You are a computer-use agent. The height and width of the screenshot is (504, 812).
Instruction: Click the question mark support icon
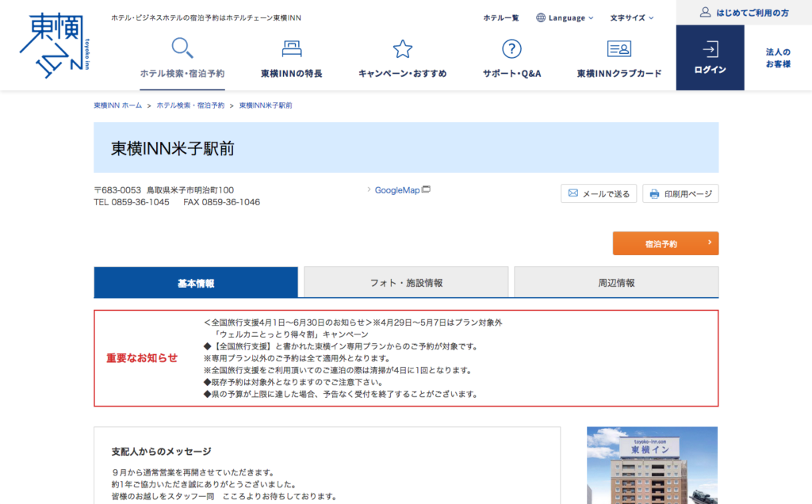point(511,48)
